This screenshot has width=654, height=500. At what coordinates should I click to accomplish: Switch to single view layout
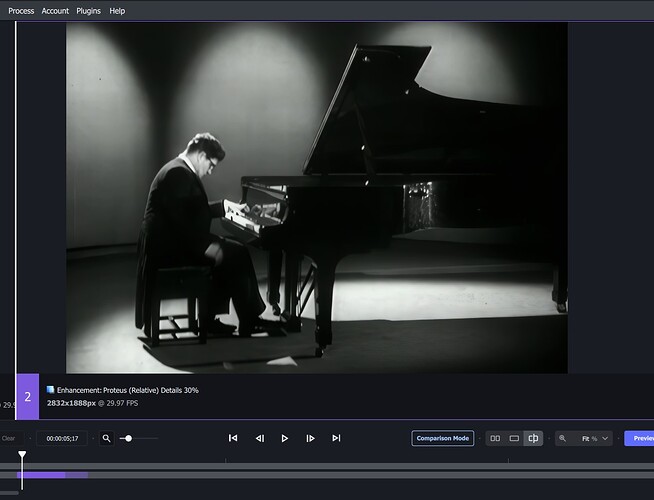[514, 438]
